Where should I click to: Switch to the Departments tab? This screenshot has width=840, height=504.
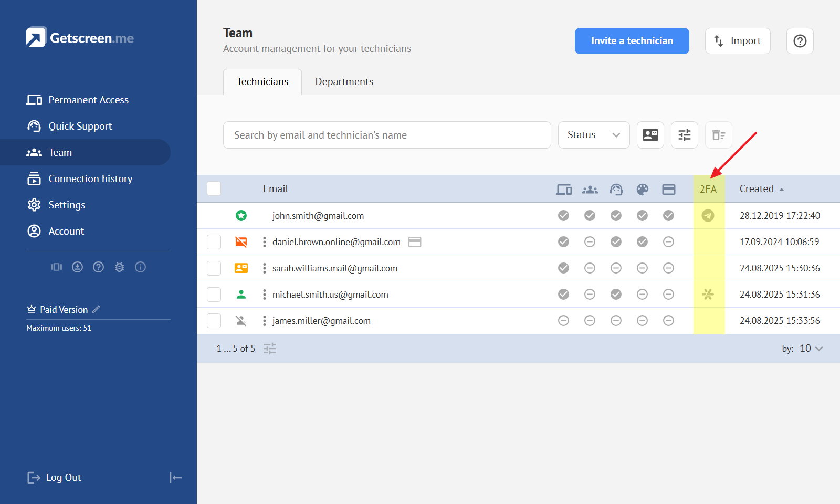coord(344,82)
